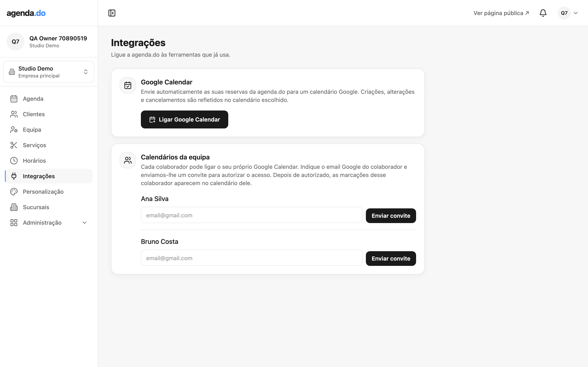Select Integrações in the sidebar menu
This screenshot has width=588, height=367.
click(x=49, y=176)
